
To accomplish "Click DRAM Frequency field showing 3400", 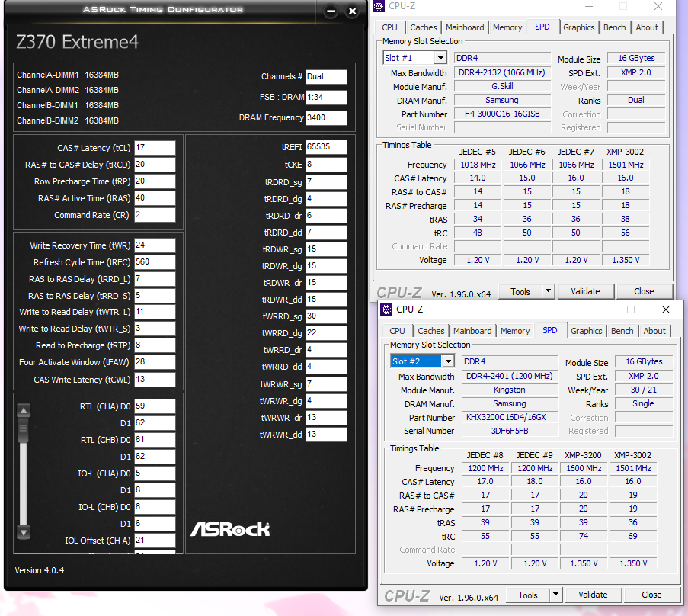I will [x=326, y=117].
